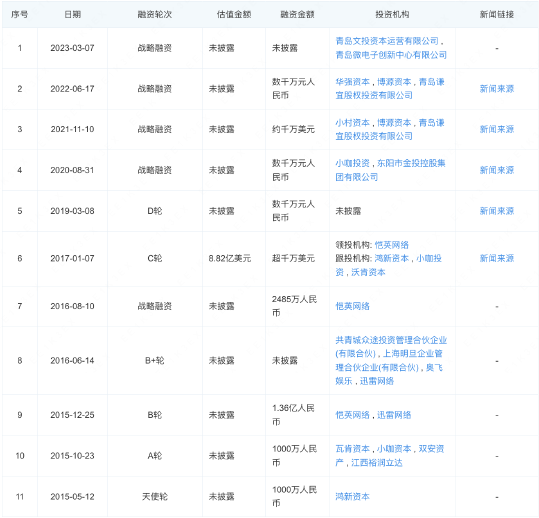Viewport: 539px width, 518px height.
Task: Open lead investor 恺英网络 in C轮 row
Action: tap(392, 245)
